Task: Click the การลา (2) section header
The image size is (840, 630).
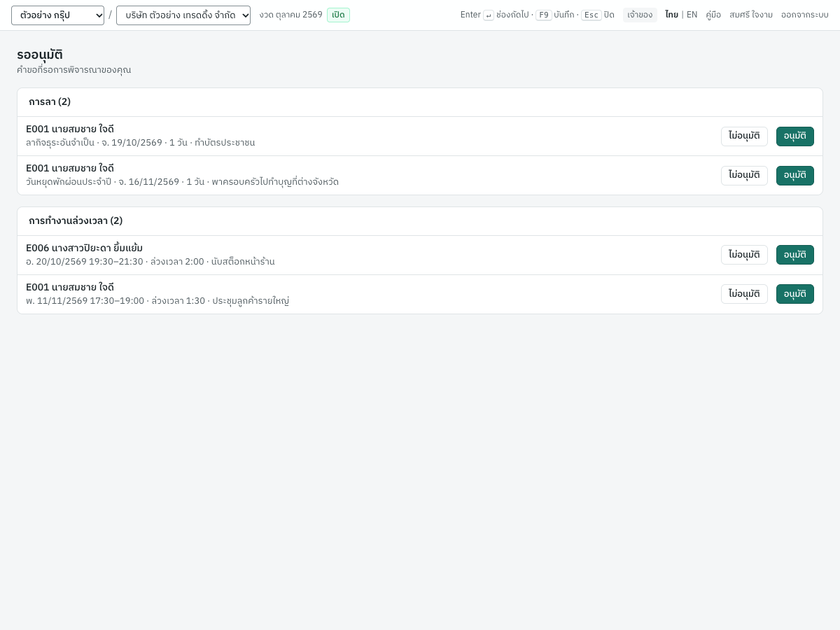Action: [50, 102]
